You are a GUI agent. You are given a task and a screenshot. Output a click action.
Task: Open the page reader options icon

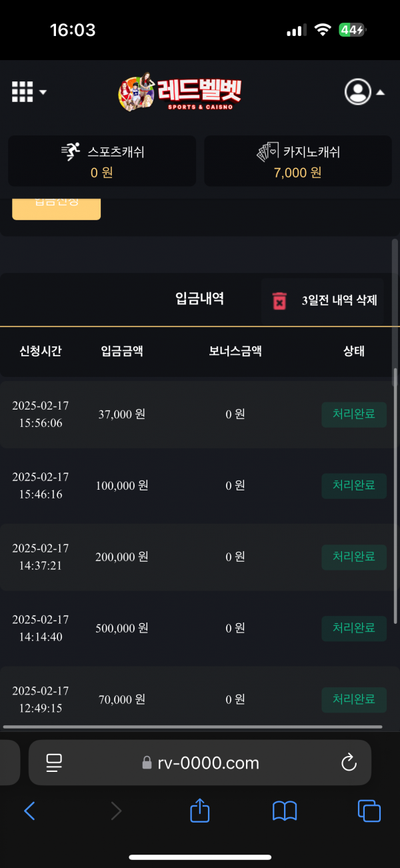(54, 763)
